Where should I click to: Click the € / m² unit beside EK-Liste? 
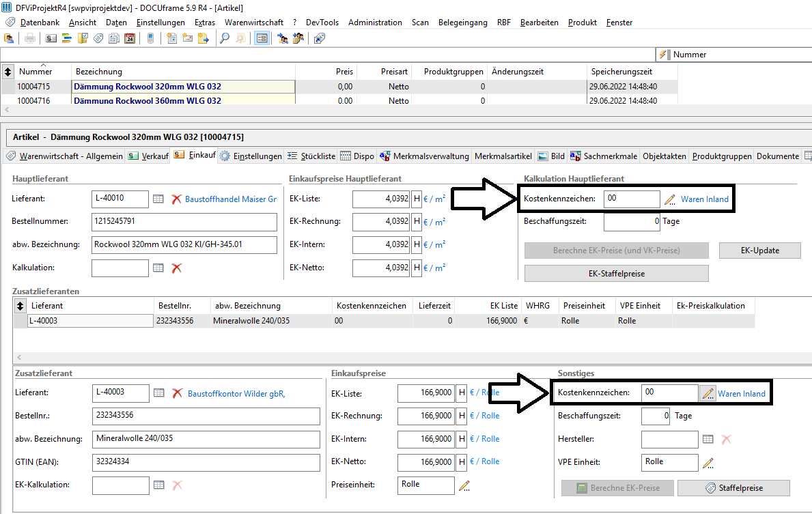pyautogui.click(x=434, y=199)
